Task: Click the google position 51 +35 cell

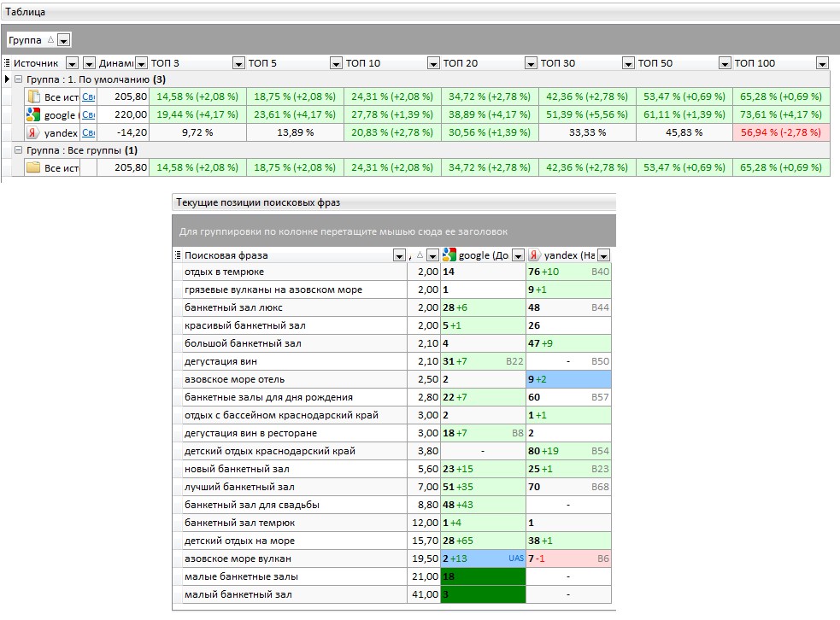Action: tap(483, 487)
